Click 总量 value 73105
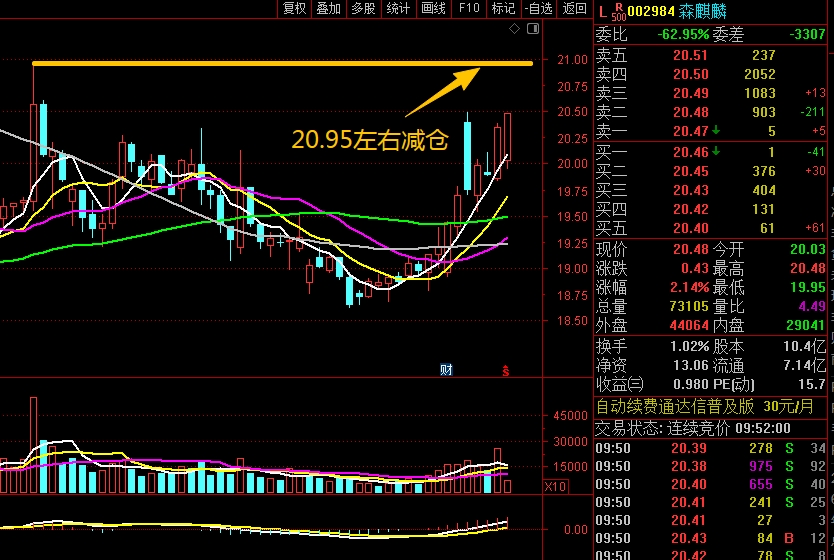 (689, 306)
